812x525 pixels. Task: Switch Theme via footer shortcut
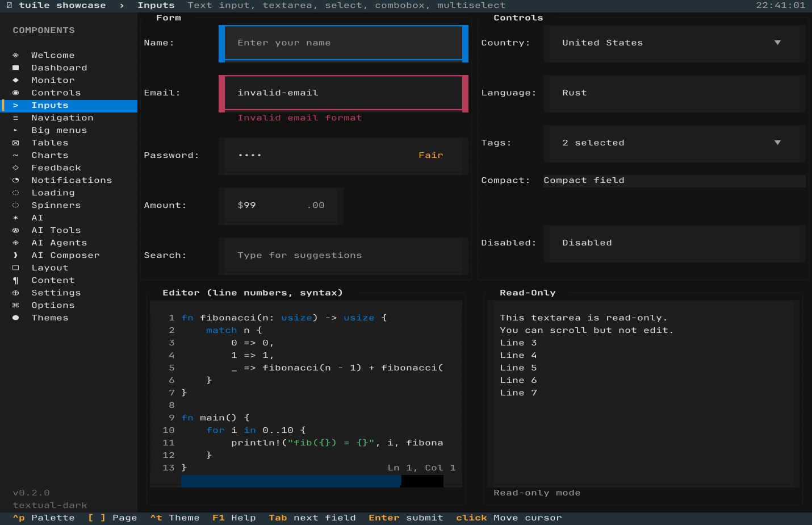coord(175,518)
